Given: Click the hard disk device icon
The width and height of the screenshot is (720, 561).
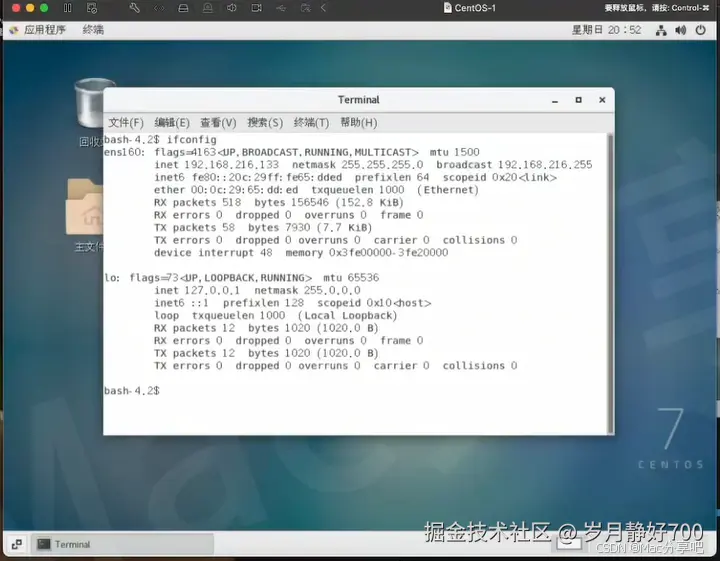Looking at the screenshot, I should point(183,8).
